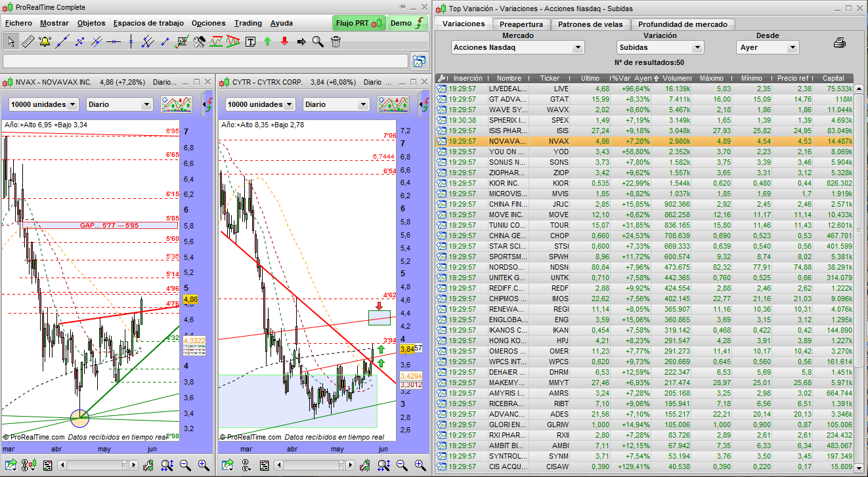868x477 pixels.
Task: Expand the side panel arrow on the NVAX chart
Action: 208,104
